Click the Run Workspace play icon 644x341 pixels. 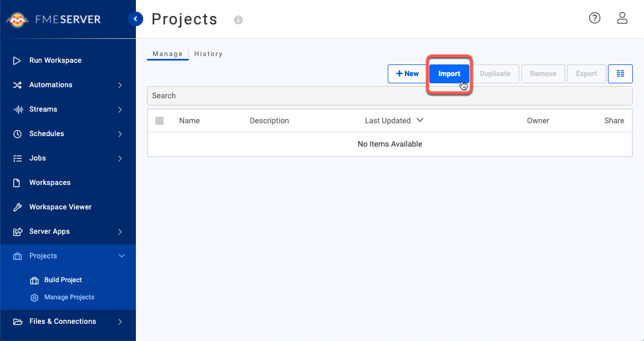tap(17, 61)
